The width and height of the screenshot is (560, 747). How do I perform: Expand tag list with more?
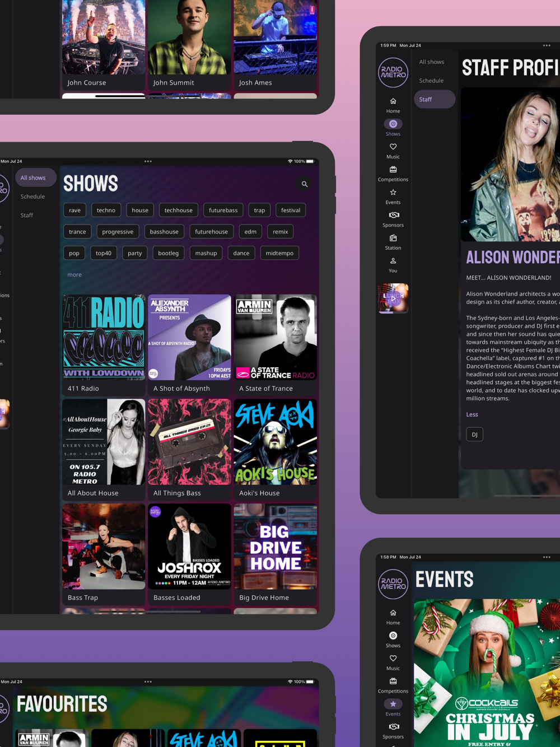click(74, 275)
